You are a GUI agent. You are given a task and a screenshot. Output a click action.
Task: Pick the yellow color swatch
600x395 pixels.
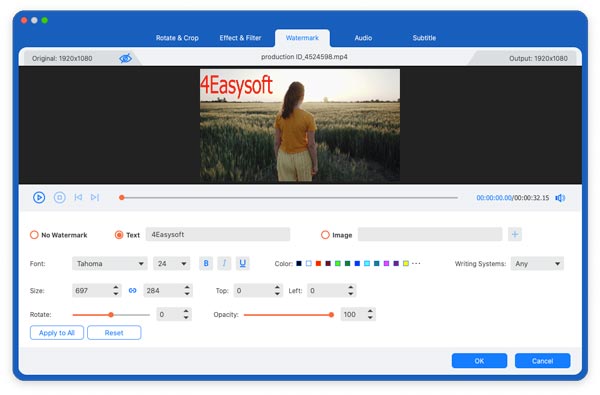(x=406, y=263)
